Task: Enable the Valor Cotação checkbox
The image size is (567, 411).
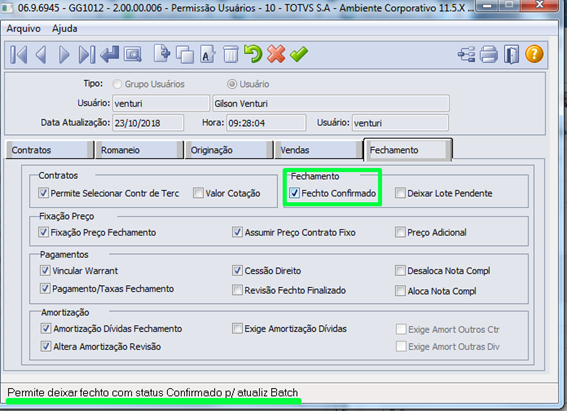Action: (x=198, y=193)
